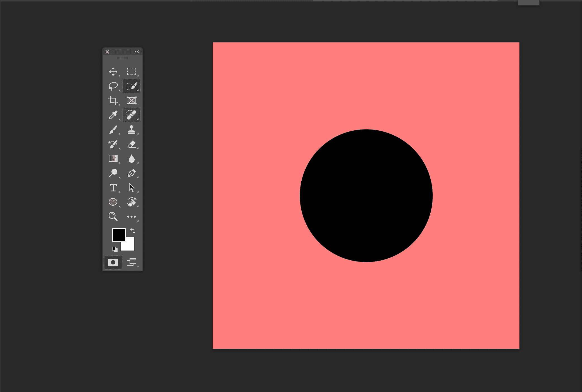This screenshot has height=392, width=582.
Task: Swap foreground and background colors
Action: [133, 231]
